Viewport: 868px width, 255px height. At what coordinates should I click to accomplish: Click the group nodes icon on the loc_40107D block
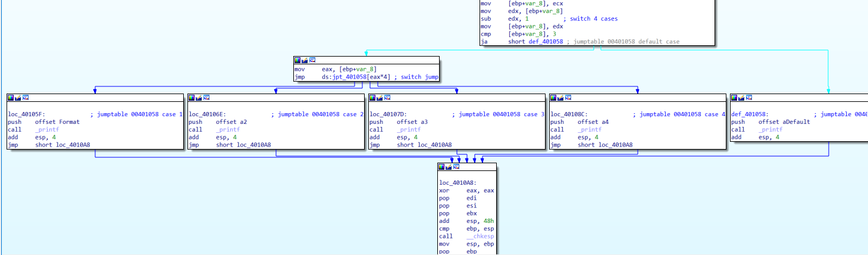(x=387, y=97)
